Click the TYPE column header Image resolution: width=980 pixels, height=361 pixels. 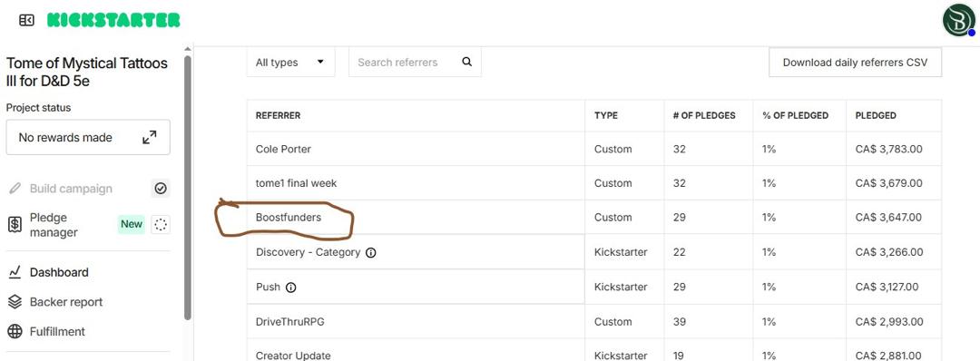coord(605,115)
